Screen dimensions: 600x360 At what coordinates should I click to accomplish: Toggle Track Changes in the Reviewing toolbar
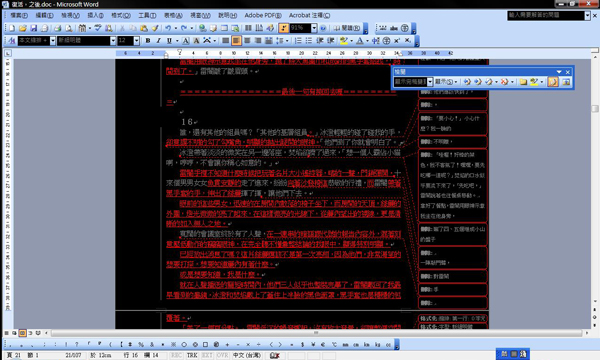553,82
